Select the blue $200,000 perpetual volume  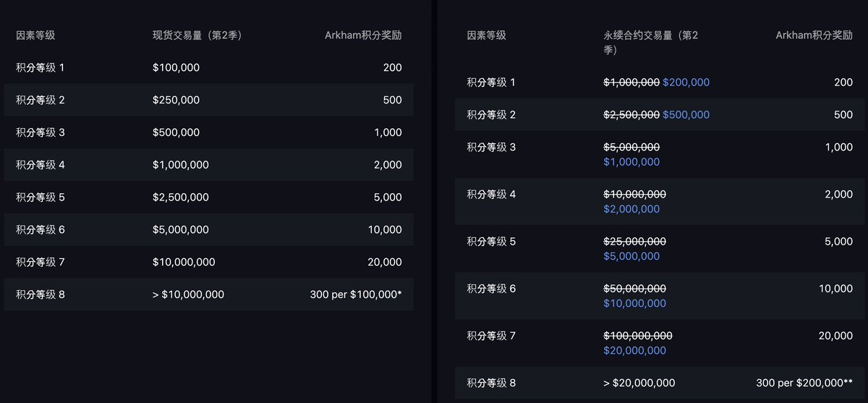tap(686, 82)
